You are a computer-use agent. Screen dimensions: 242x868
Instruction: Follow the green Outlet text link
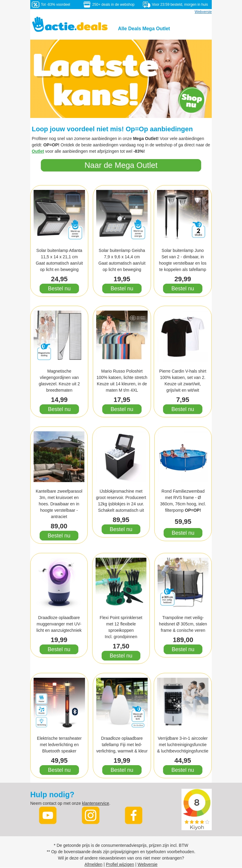(38, 151)
